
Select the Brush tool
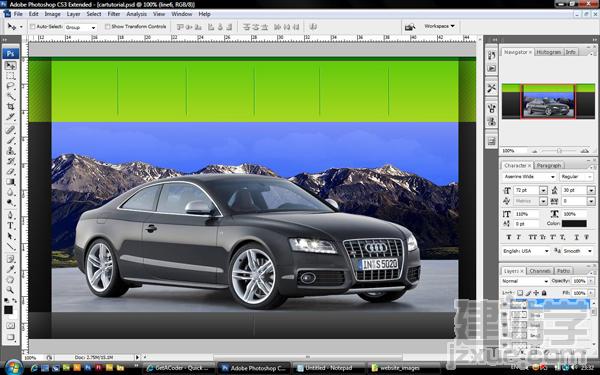(10, 140)
